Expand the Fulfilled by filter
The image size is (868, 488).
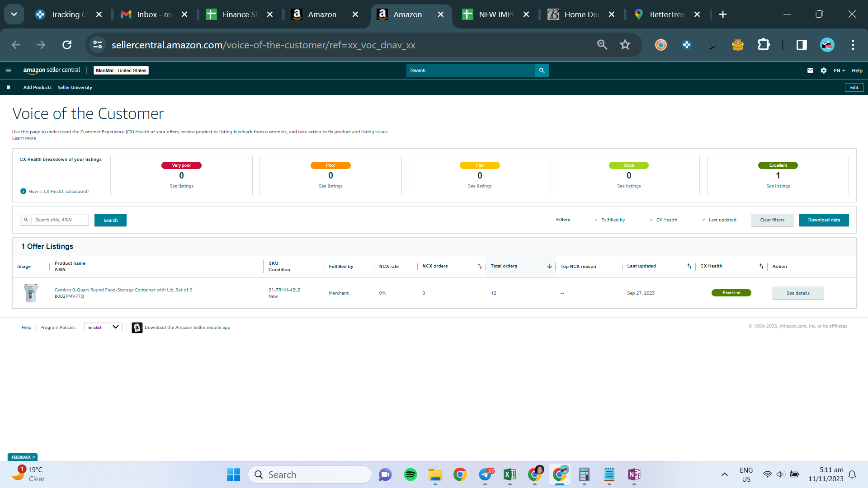click(609, 220)
